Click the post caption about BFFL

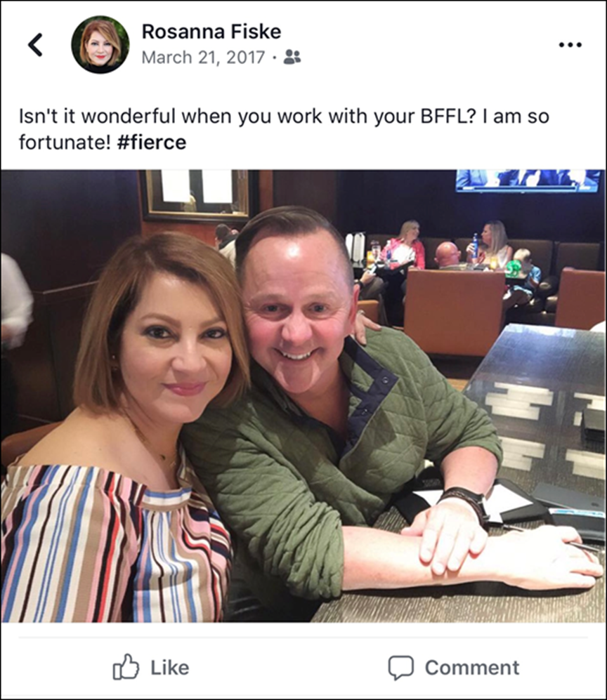click(284, 129)
